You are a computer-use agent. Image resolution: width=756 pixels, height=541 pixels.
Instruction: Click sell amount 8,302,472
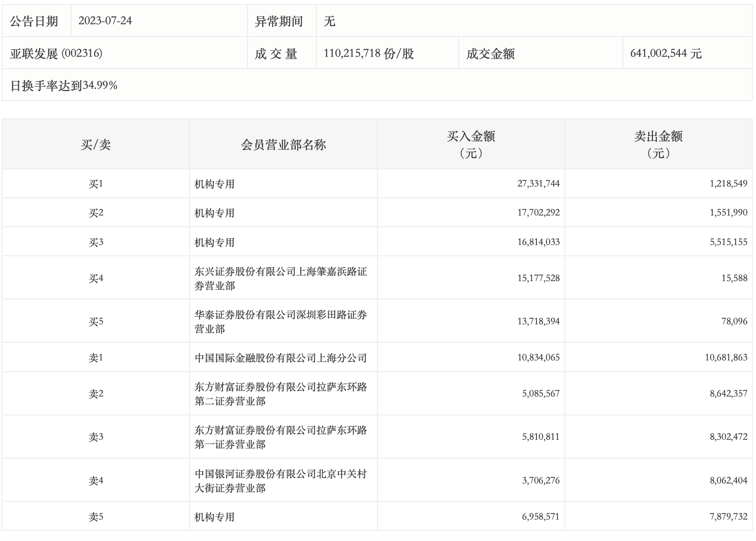729,437
